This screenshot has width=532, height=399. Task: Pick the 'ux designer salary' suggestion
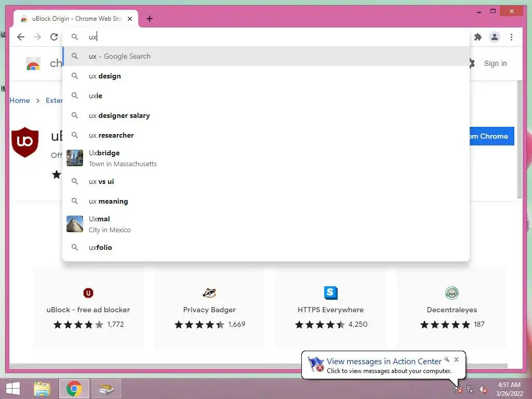tap(266, 115)
